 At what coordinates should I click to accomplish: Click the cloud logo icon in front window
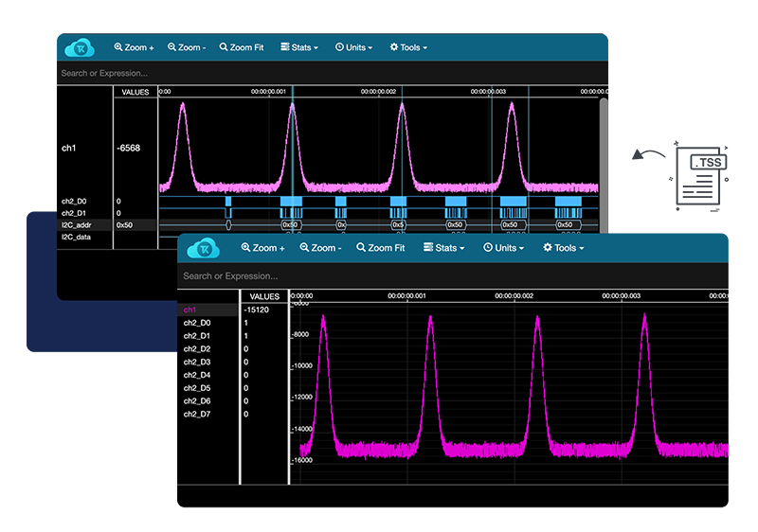[203, 248]
